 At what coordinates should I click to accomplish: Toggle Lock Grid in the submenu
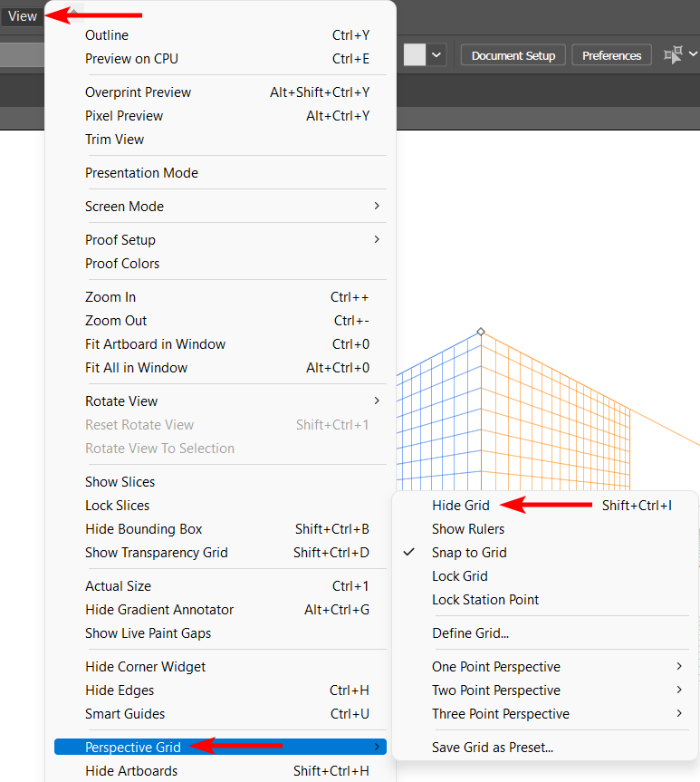click(459, 576)
